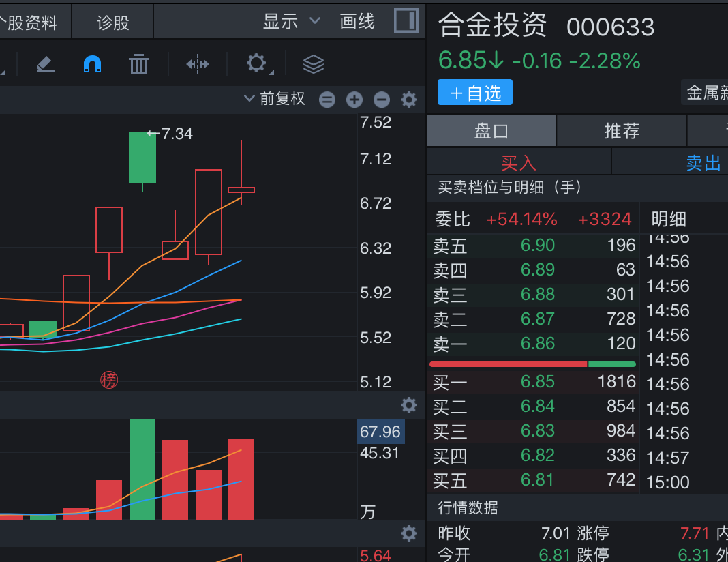This screenshot has height=562, width=728.
Task: Zoom in chart with plus circle icon
Action: coord(354,100)
